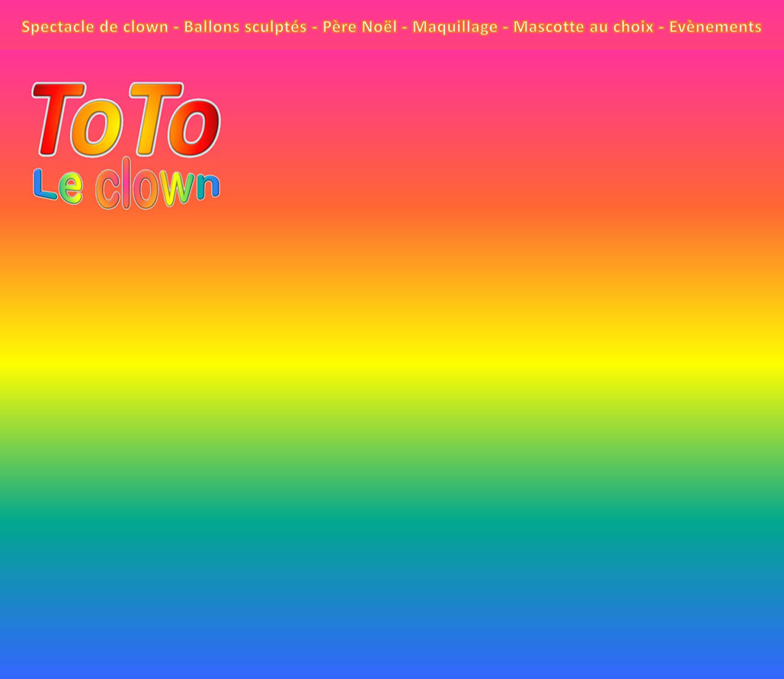
Task: Click the blue 'n' ending 'Le clown'
Action: pyautogui.click(x=208, y=187)
